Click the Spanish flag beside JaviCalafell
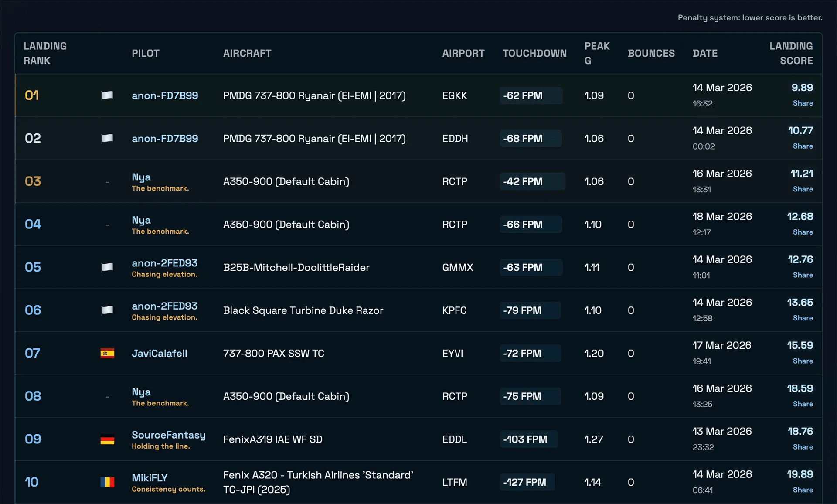 [x=107, y=354]
